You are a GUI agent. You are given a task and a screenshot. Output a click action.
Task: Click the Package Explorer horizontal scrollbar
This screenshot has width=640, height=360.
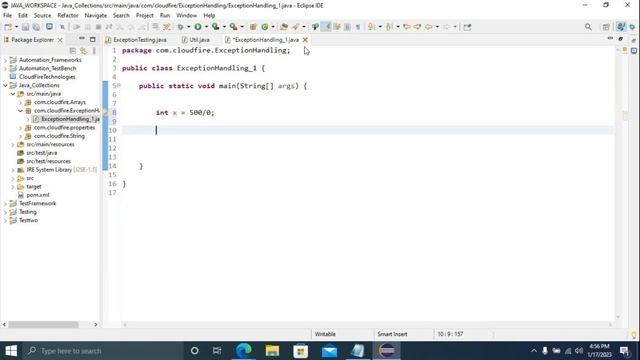tap(43, 324)
